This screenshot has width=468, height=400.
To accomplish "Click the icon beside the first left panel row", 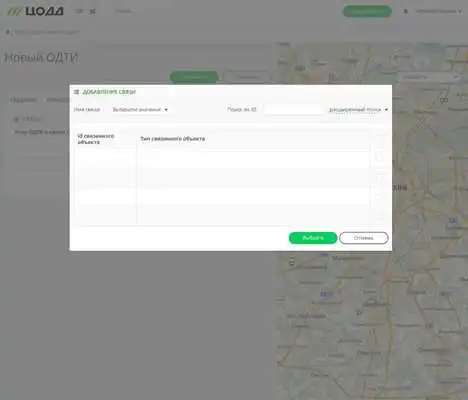I will [16, 119].
